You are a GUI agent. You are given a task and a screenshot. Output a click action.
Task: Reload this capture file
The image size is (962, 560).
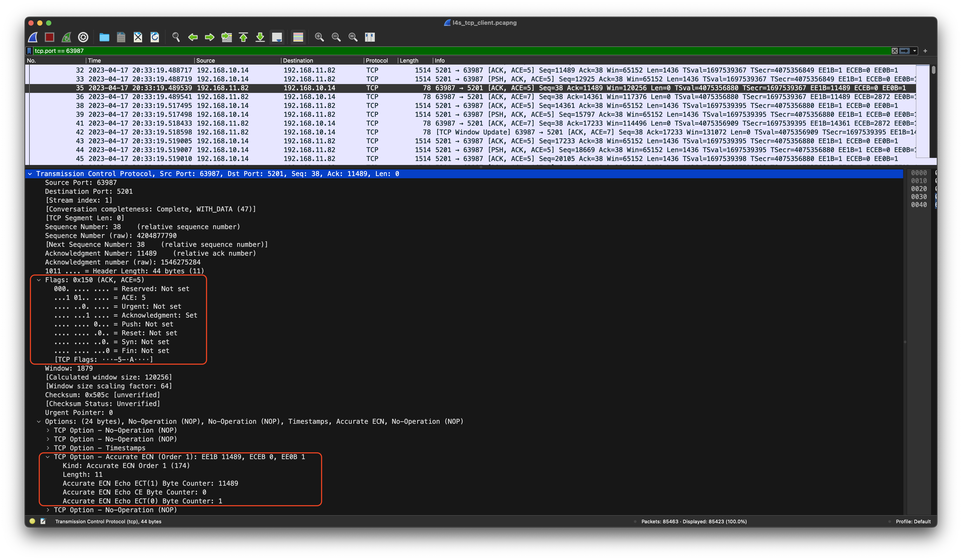point(155,37)
